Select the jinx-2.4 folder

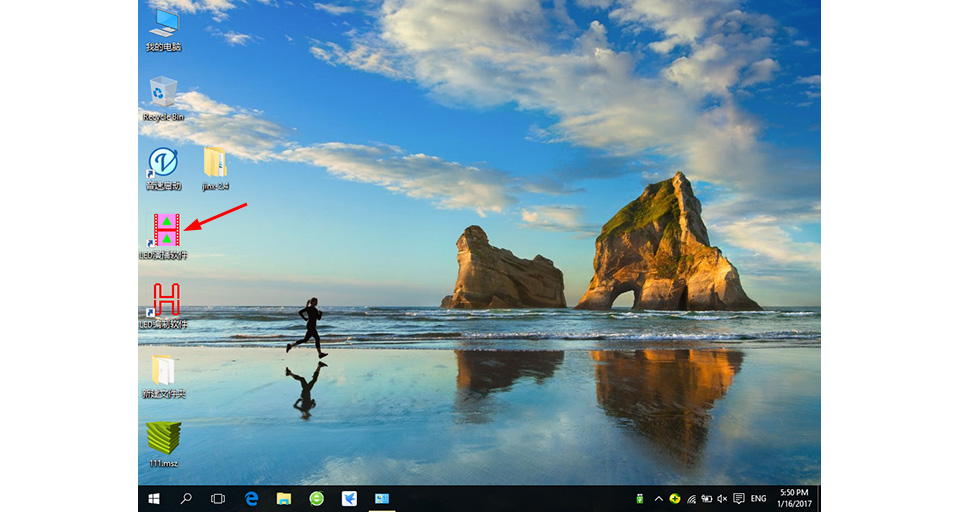pos(215,168)
